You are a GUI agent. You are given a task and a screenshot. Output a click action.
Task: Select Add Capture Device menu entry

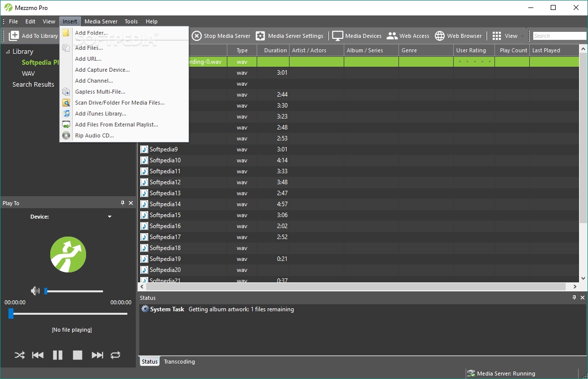tap(102, 70)
